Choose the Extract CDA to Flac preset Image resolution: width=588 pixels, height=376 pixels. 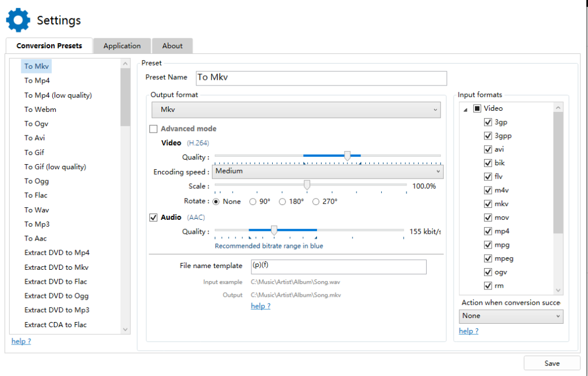(56, 325)
